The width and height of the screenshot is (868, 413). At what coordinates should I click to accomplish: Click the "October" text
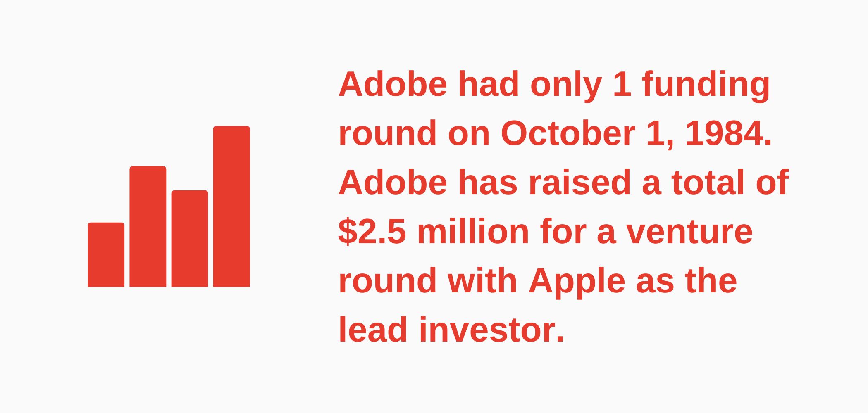(x=568, y=133)
